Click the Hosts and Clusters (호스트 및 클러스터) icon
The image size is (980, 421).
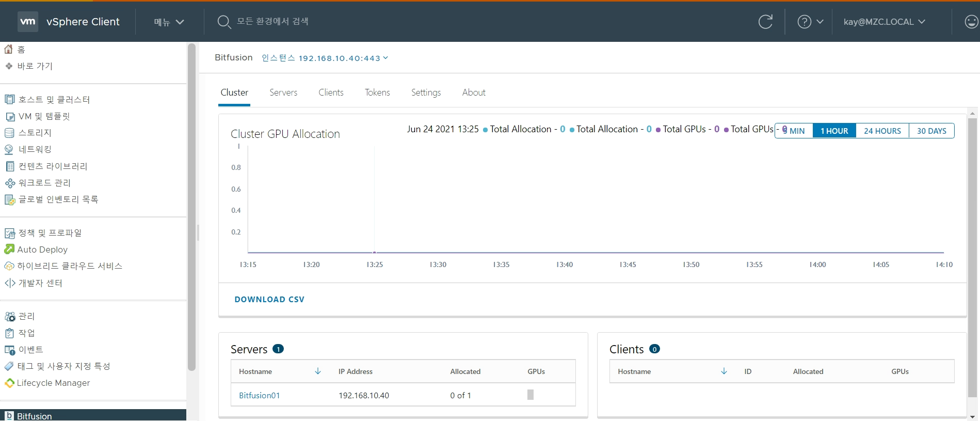click(x=9, y=99)
